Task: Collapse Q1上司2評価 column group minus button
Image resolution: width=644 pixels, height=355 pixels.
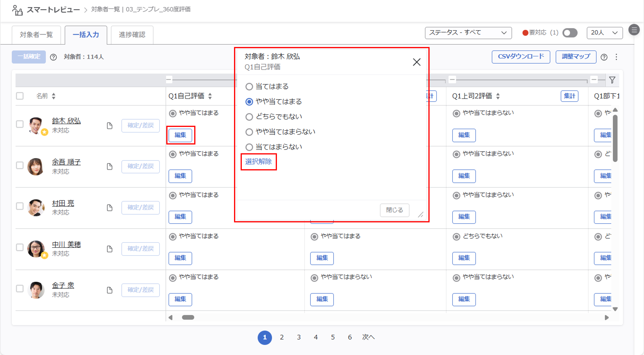Action: click(452, 80)
